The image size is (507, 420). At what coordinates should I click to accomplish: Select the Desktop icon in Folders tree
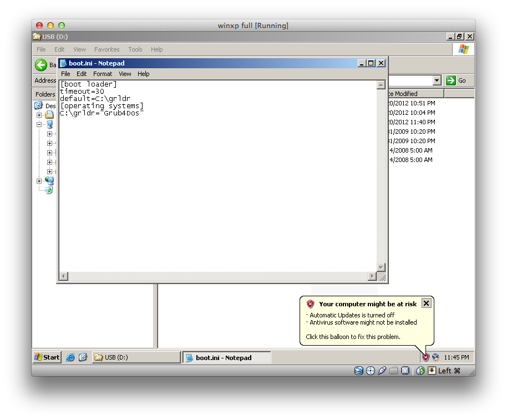[38, 105]
